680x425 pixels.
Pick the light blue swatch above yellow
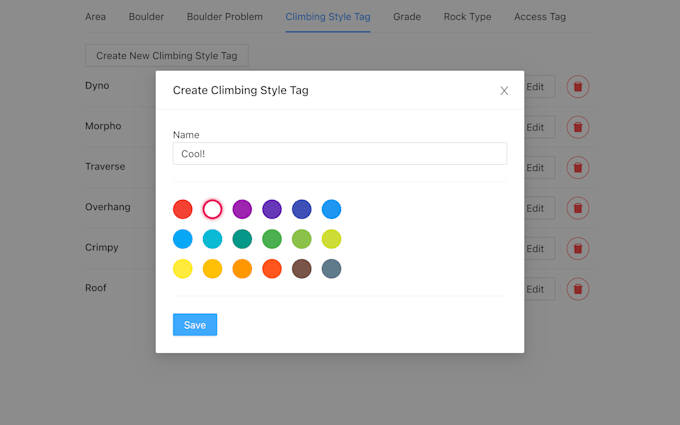tap(183, 239)
